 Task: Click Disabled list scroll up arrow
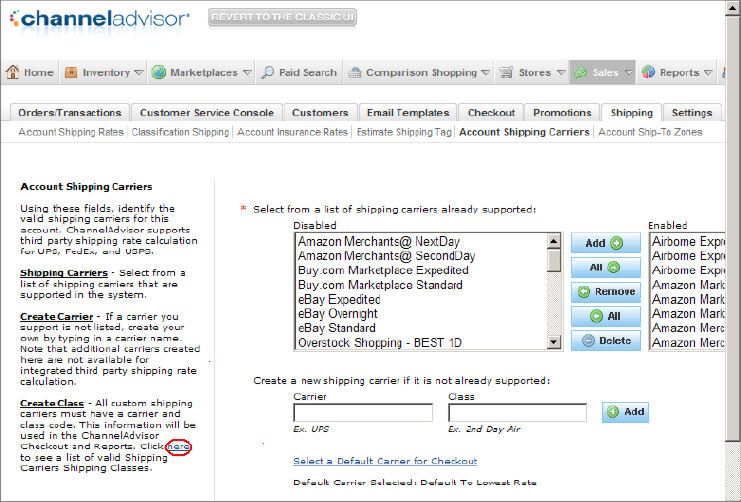[x=553, y=241]
